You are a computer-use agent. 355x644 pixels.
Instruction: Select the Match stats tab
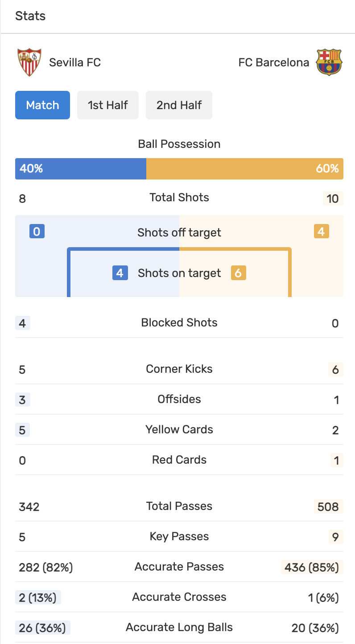coord(42,105)
